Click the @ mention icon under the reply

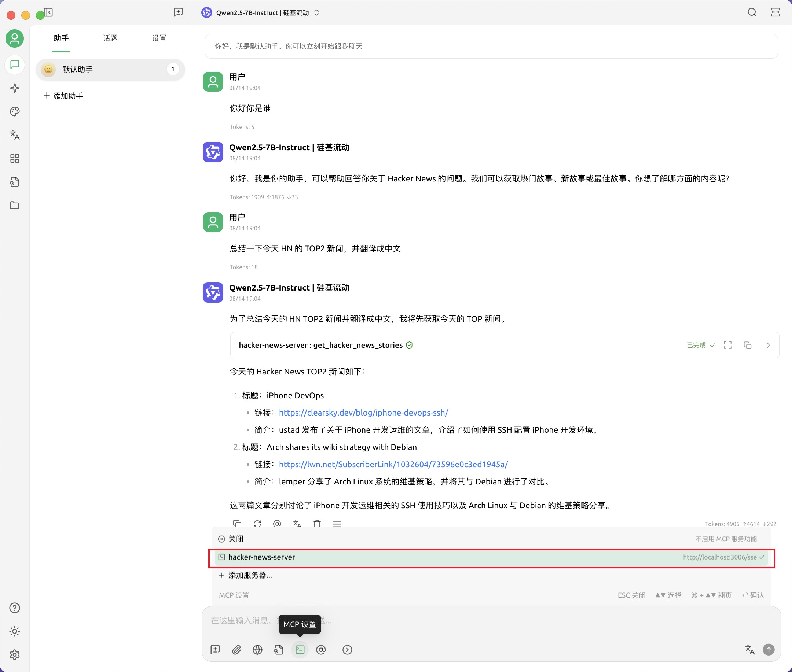(277, 524)
